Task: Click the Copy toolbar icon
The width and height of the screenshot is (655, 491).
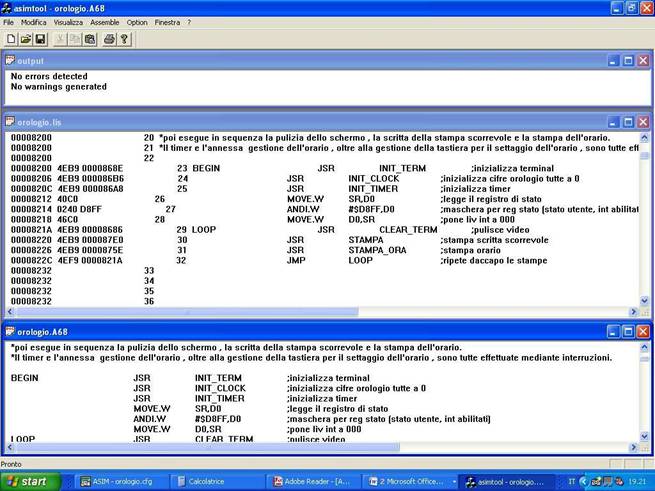Action: pos(75,39)
